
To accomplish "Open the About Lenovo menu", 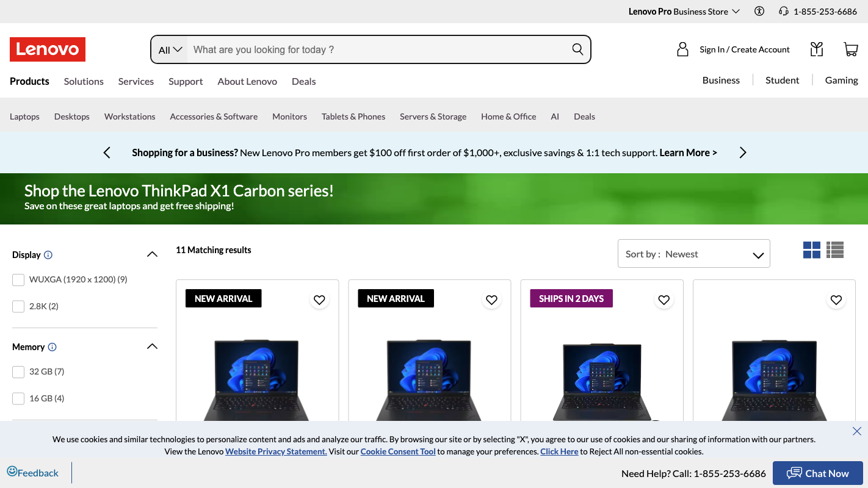I will (247, 81).
